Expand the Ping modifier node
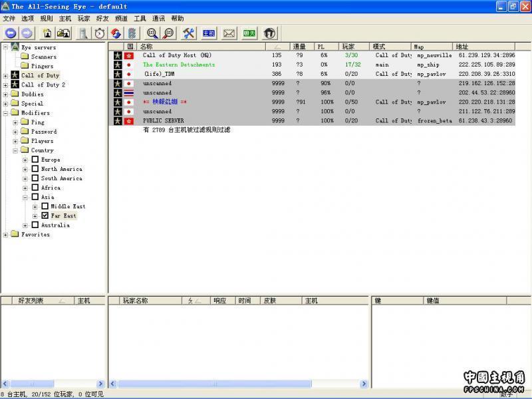 coord(15,122)
